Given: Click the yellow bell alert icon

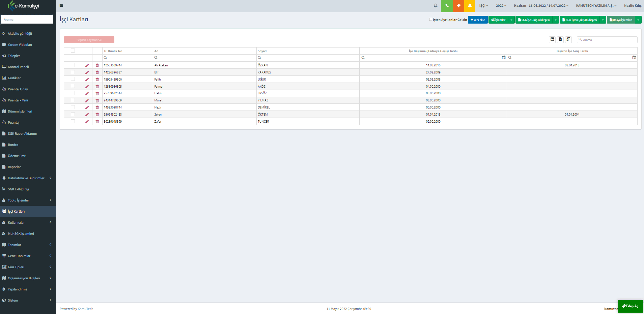Looking at the screenshot, I should [470, 5].
